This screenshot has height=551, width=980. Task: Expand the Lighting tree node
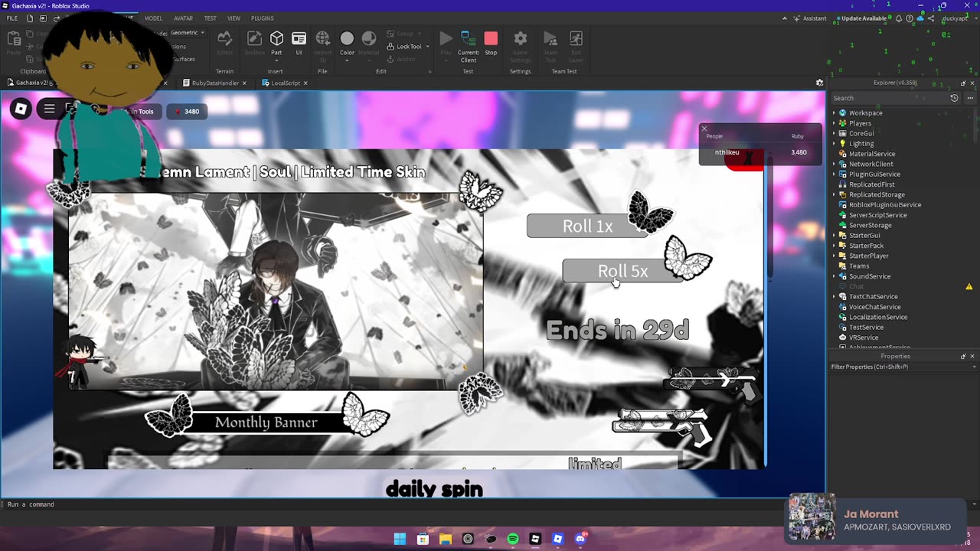(834, 144)
